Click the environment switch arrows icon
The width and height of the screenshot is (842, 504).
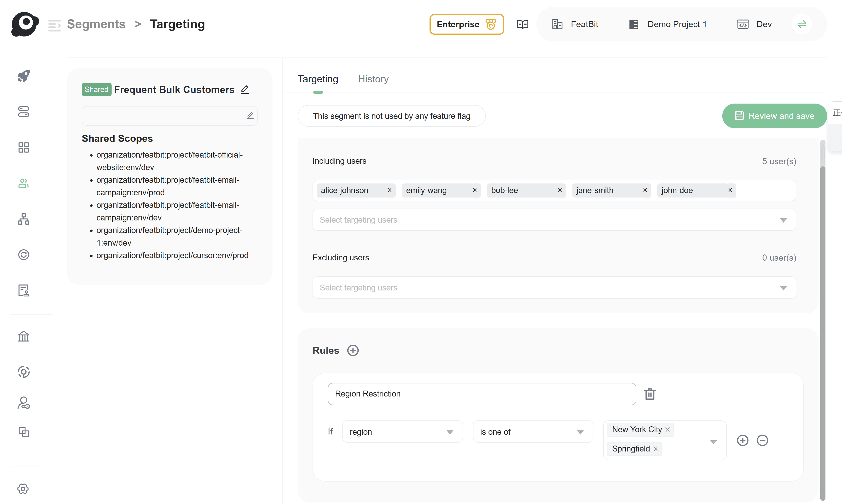tap(802, 24)
